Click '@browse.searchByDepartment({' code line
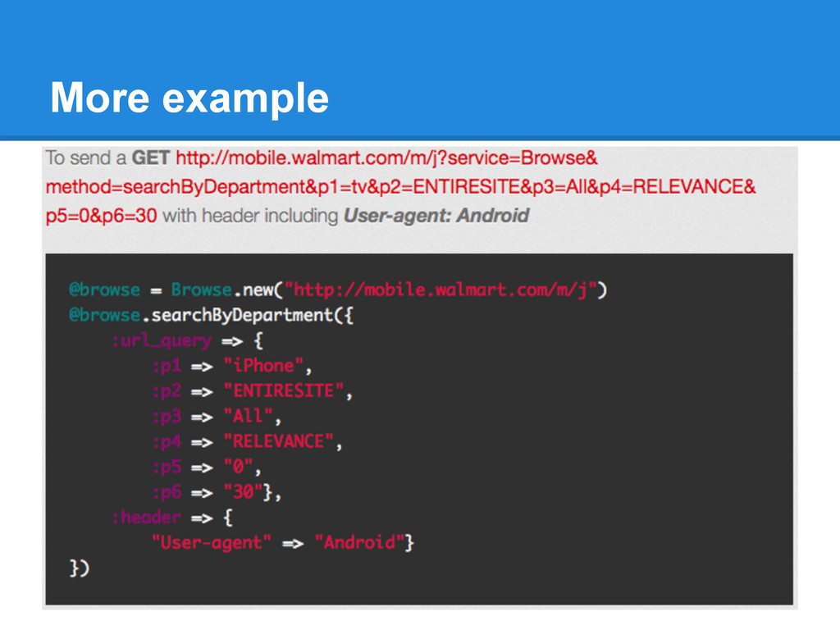This screenshot has height=630, width=840. [x=211, y=315]
